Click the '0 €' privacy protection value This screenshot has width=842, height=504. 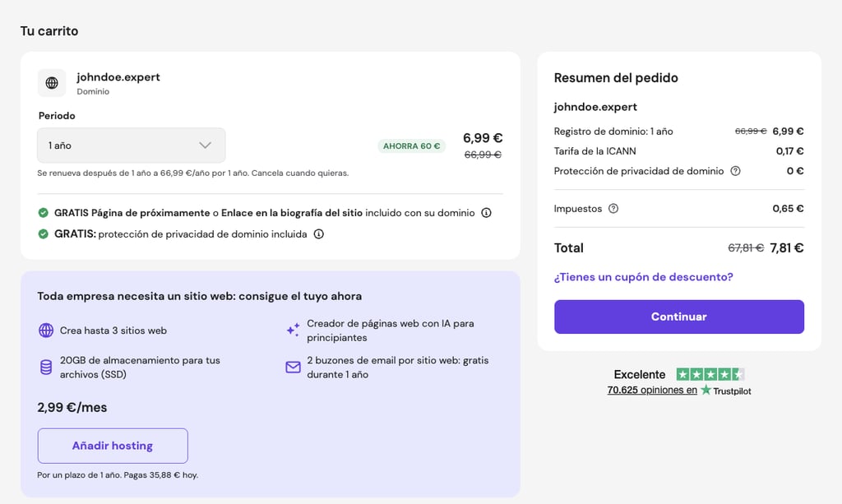pos(795,171)
